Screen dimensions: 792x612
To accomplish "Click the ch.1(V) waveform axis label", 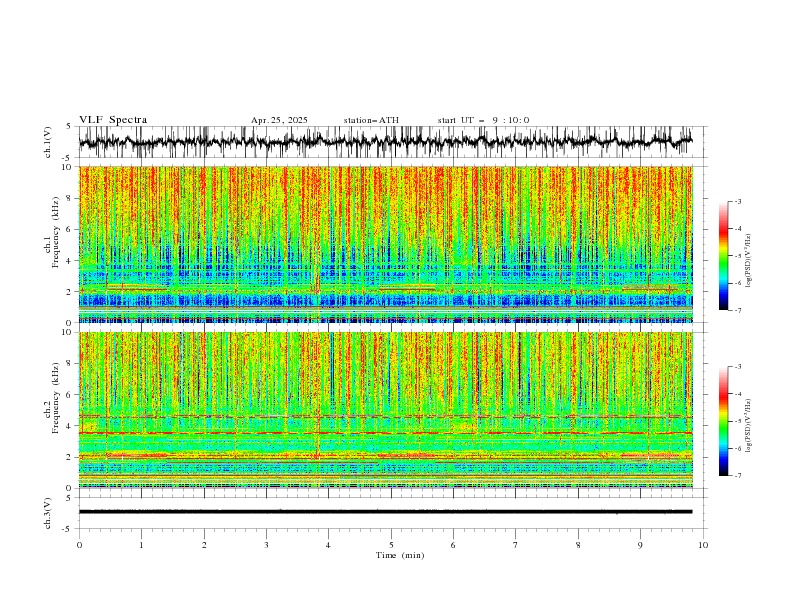I will coord(48,142).
